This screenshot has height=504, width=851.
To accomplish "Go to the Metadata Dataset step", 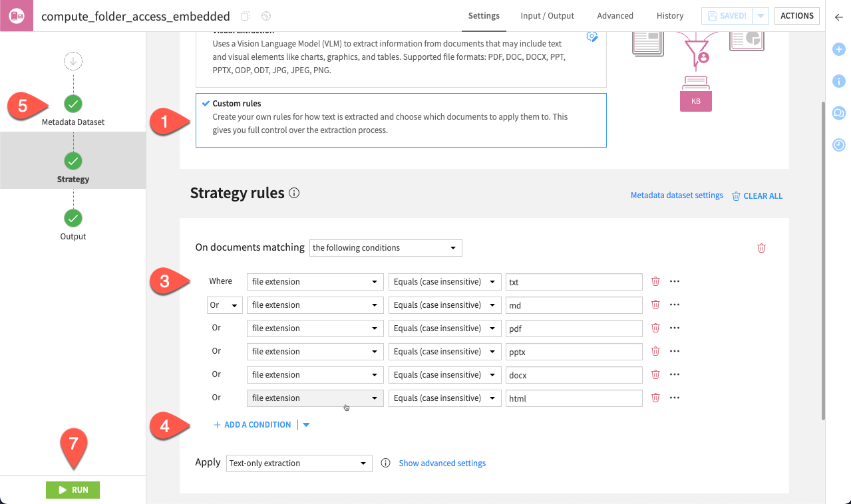I will click(x=73, y=104).
